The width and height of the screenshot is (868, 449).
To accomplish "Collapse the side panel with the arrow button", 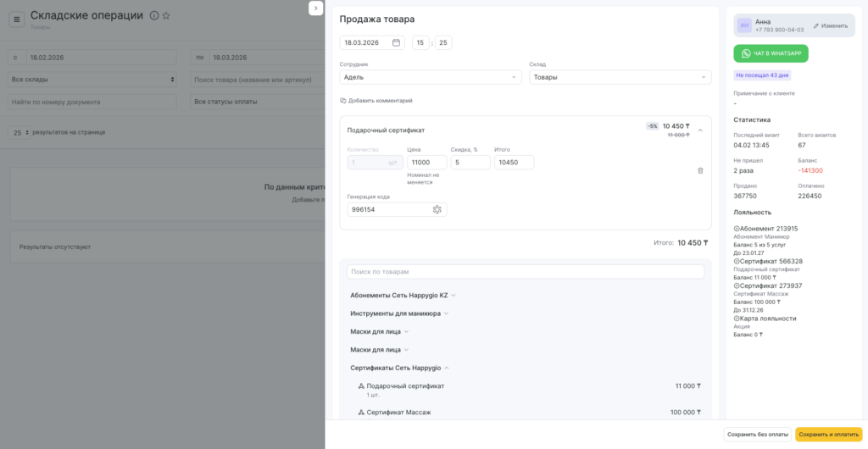I will (315, 8).
